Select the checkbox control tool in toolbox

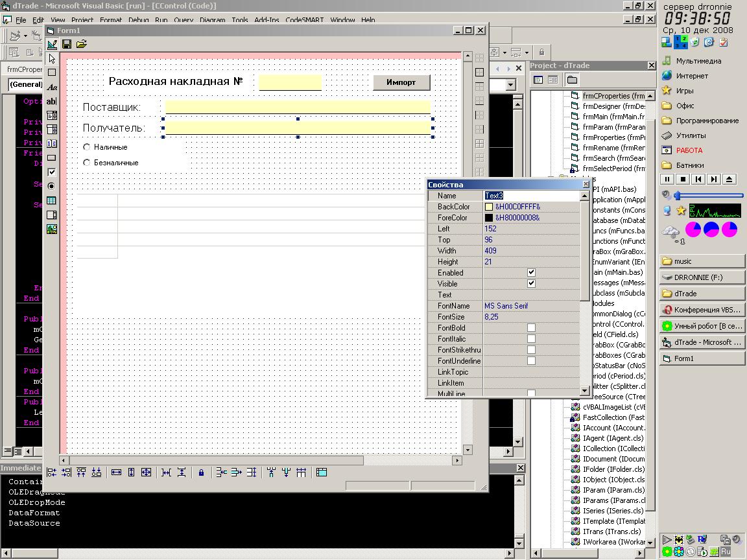pyautogui.click(x=52, y=172)
